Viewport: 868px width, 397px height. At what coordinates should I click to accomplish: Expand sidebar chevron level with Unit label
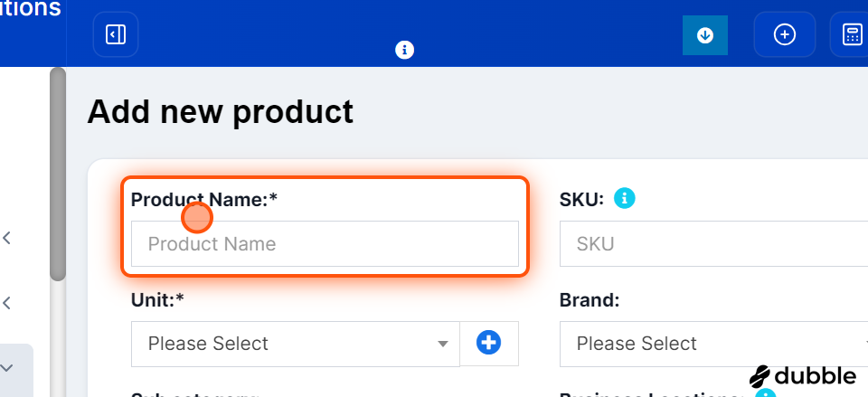point(6,303)
